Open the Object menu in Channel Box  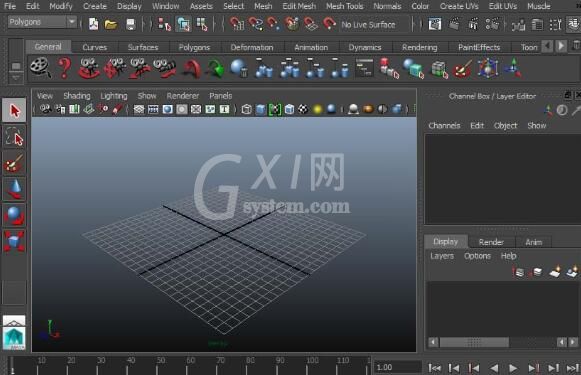tap(505, 126)
